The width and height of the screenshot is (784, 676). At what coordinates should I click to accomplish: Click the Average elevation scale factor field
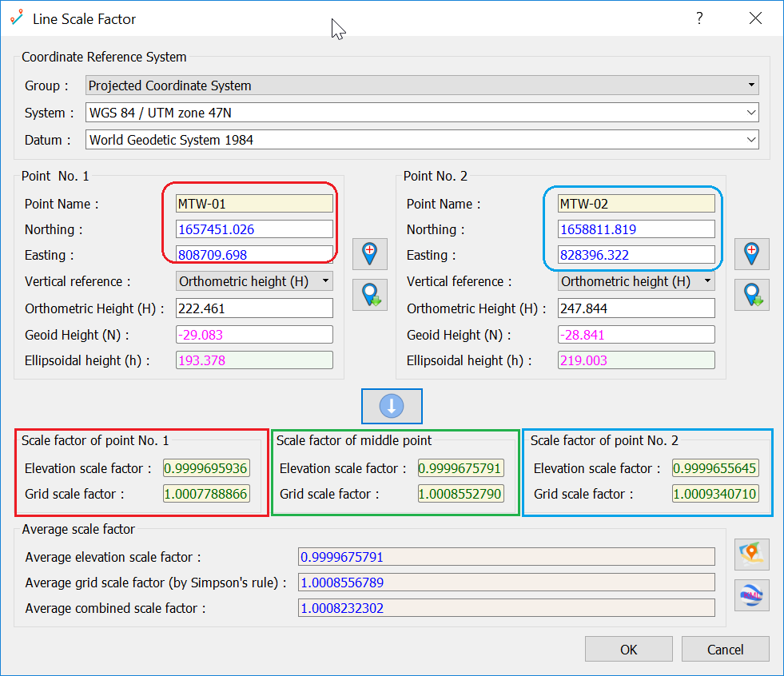point(507,556)
